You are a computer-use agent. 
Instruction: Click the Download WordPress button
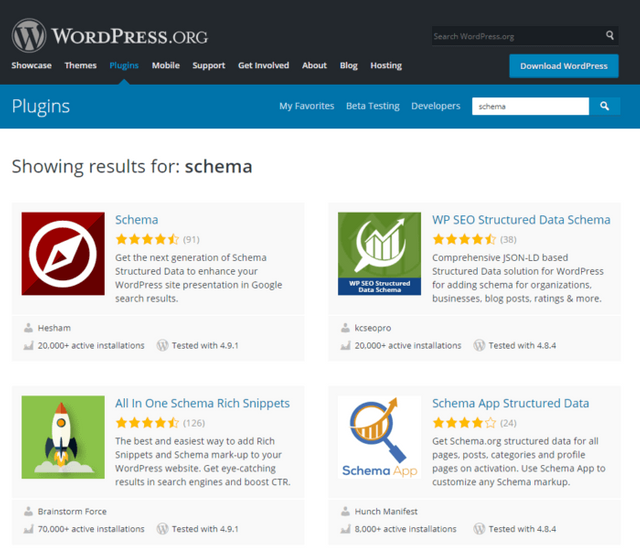point(564,66)
